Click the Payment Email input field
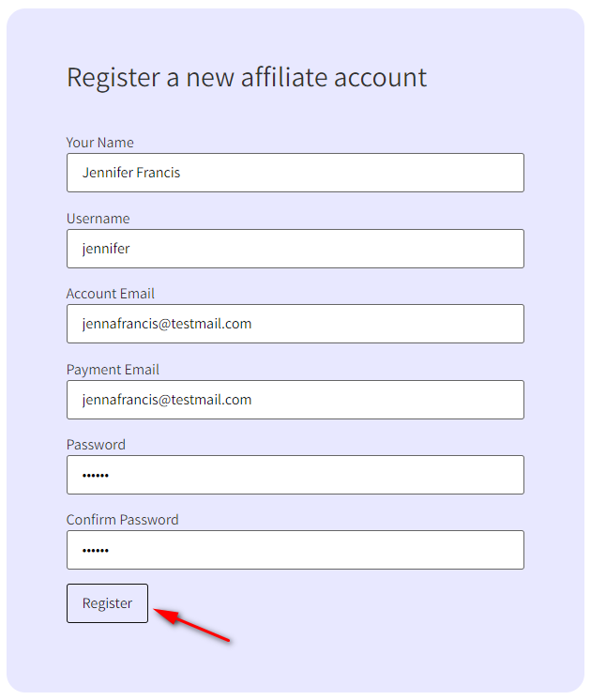 [295, 400]
